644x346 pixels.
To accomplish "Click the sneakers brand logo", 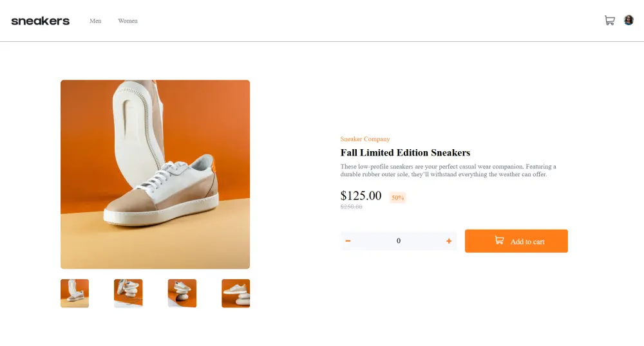I will click(40, 21).
